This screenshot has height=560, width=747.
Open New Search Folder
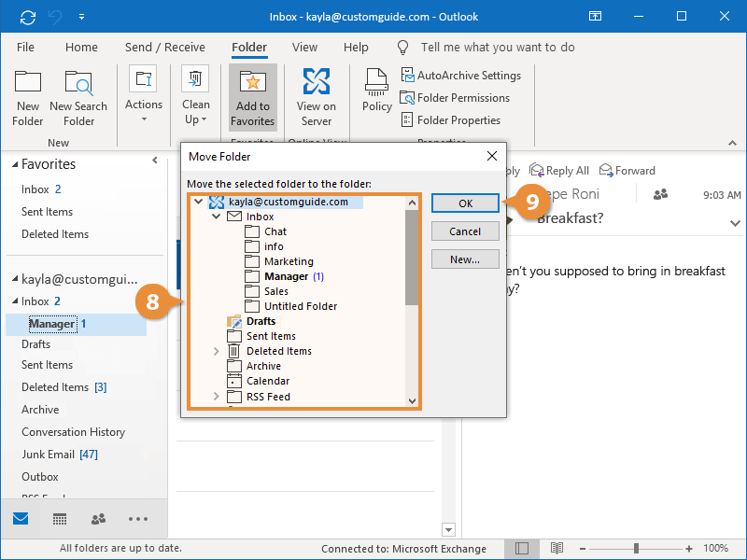pyautogui.click(x=78, y=97)
